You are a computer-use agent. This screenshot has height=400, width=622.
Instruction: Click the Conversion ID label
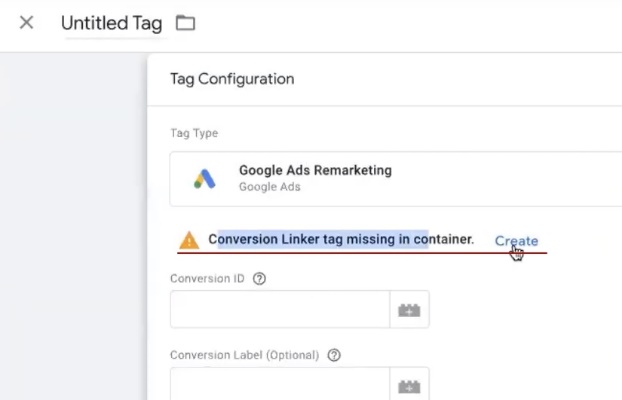click(207, 279)
